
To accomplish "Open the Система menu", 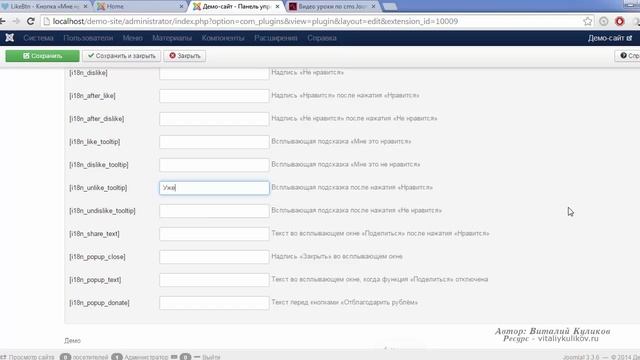I will (38, 38).
